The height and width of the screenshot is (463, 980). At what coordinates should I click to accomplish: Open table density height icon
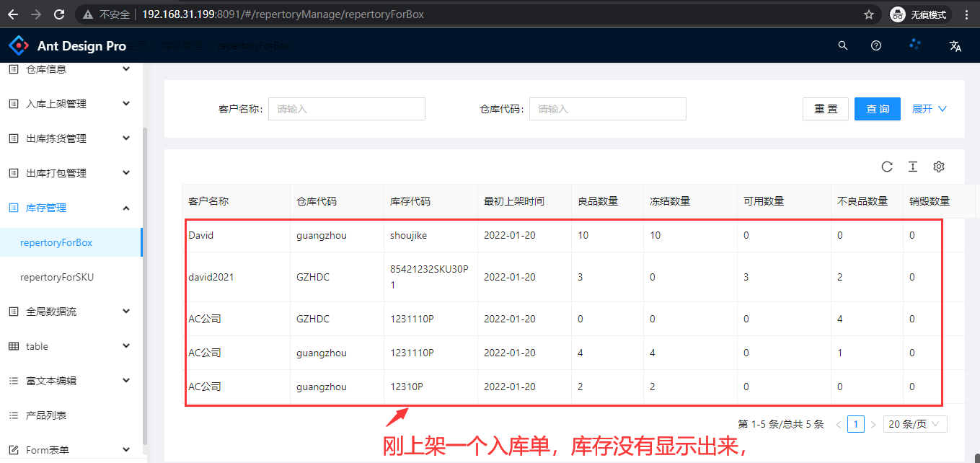pyautogui.click(x=913, y=167)
